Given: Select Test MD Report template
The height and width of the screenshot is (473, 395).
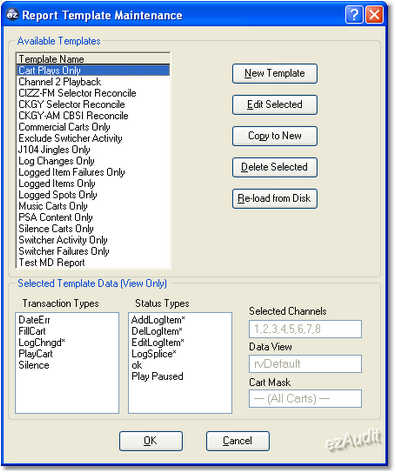Looking at the screenshot, I should (93, 263).
